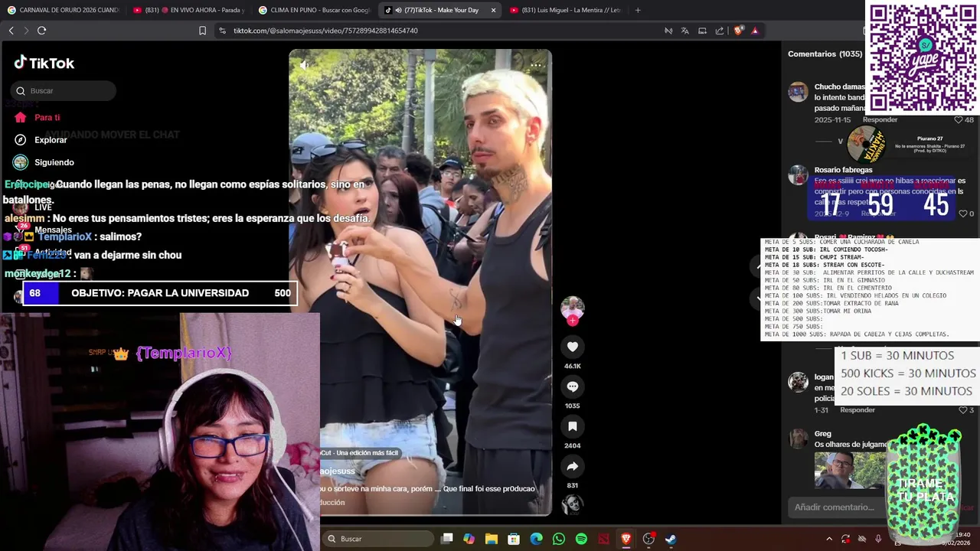Bookmark this page in the address bar

click(x=202, y=31)
